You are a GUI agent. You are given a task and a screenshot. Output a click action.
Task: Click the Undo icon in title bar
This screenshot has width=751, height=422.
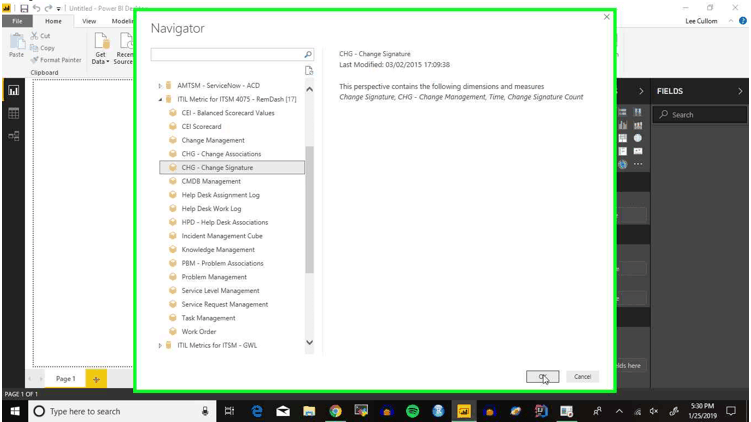[x=36, y=8]
